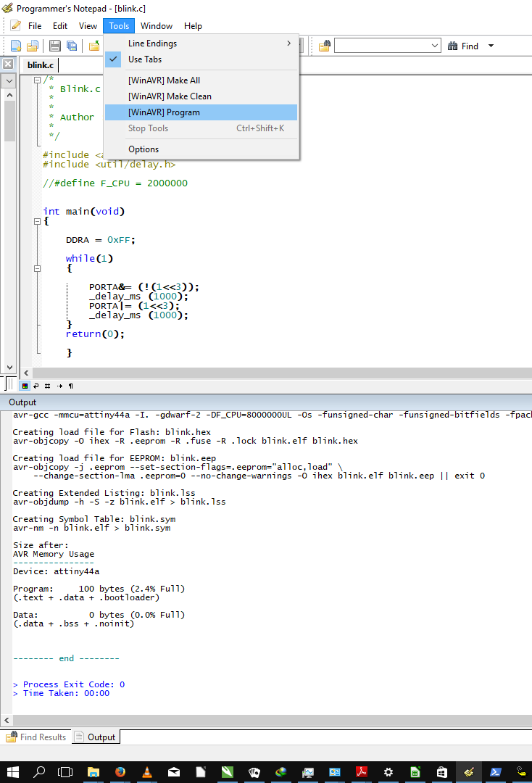532x783 pixels.
Task: Toggle the syntax colouring icon in editor footer
Action: coord(25,386)
